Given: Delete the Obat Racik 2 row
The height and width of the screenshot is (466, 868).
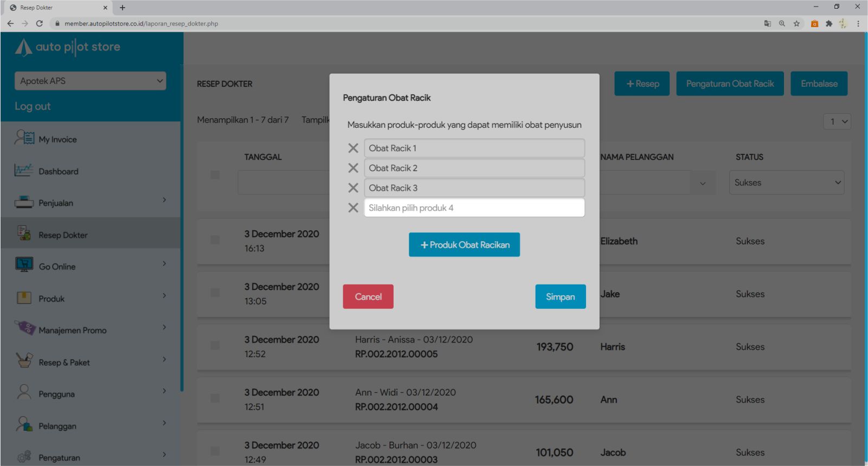Looking at the screenshot, I should click(x=353, y=168).
